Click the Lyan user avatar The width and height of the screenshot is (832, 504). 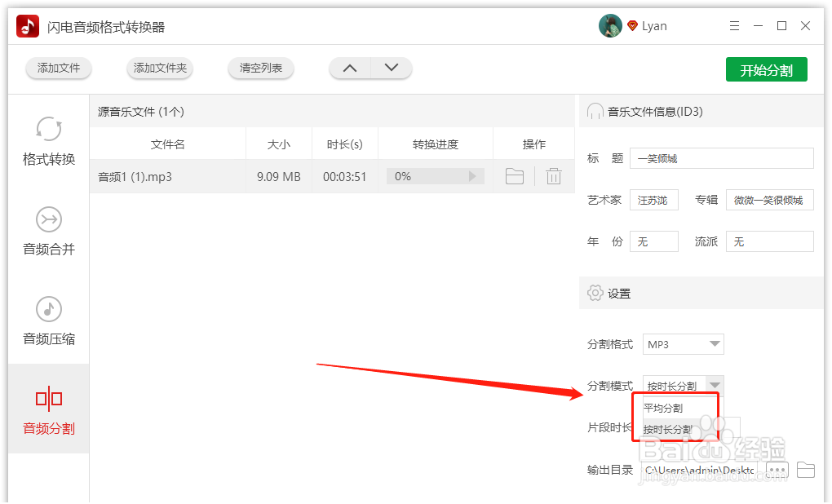coord(609,25)
